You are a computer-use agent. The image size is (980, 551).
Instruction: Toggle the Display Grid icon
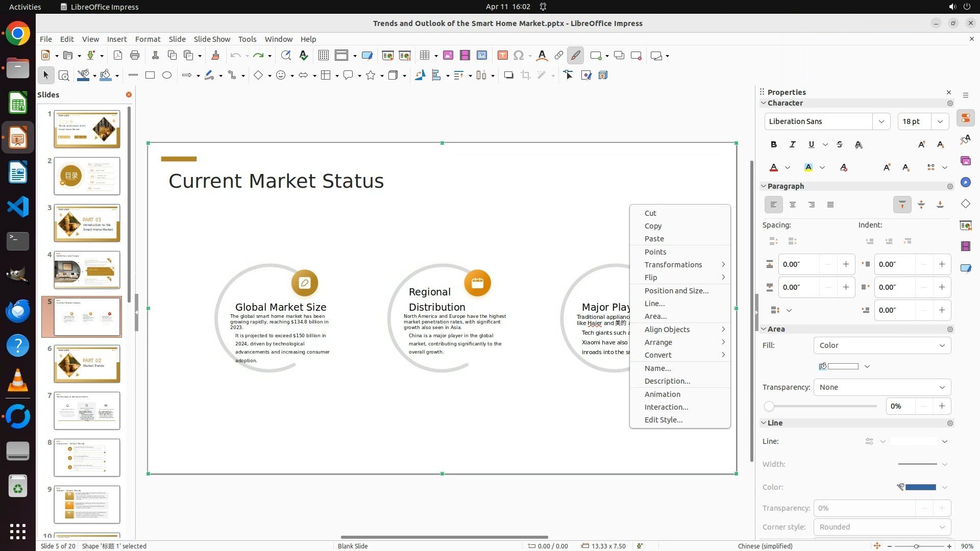[323, 56]
